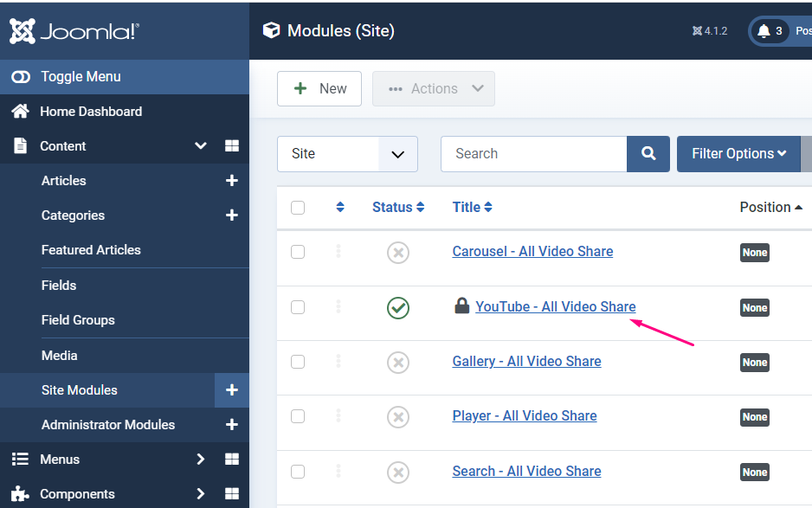Open Media menu item
This screenshot has height=508, width=812.
click(60, 356)
